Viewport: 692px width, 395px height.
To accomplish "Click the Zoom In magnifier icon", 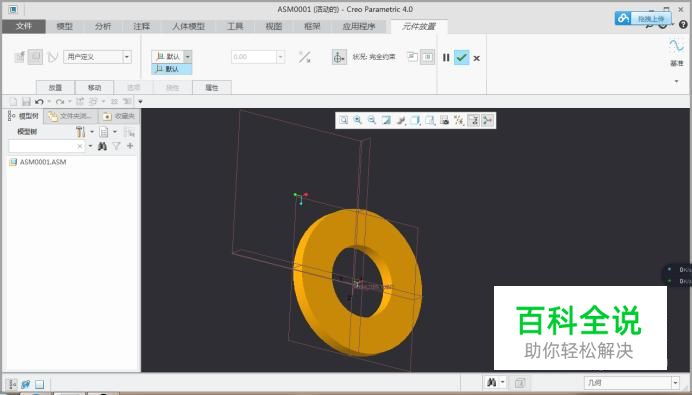I will pyautogui.click(x=357, y=120).
